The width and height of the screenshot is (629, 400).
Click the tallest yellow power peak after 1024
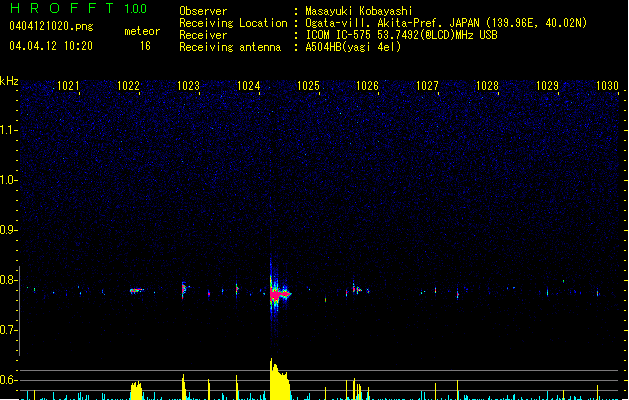click(280, 379)
